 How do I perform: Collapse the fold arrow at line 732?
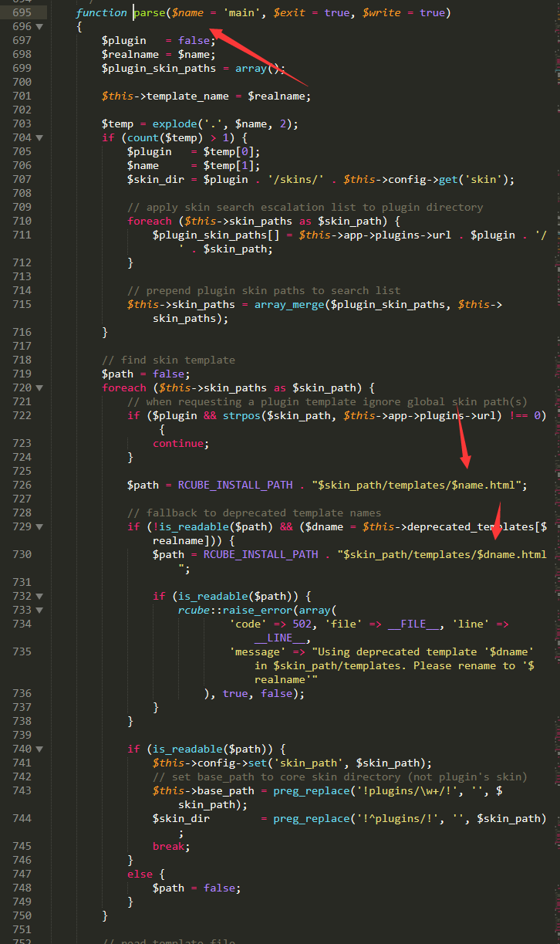pos(39,596)
